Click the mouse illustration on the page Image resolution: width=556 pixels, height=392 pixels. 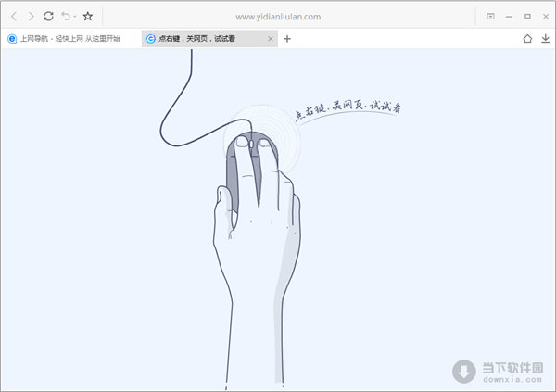(252, 170)
